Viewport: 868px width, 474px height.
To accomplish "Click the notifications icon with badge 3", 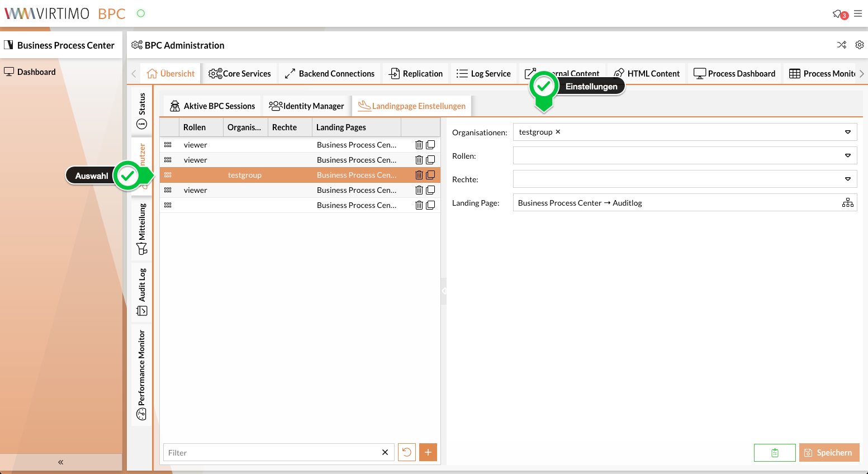I will coord(838,14).
